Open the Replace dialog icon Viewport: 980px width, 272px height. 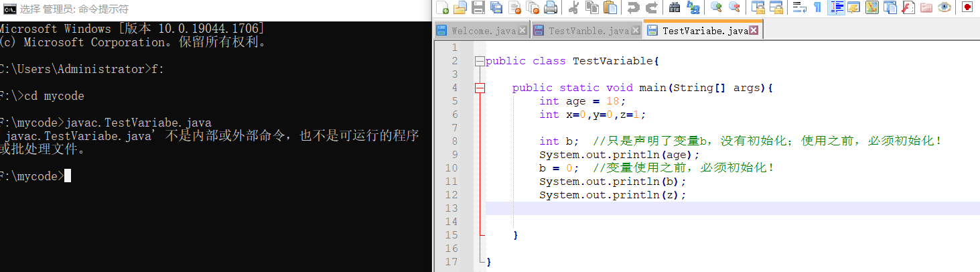coord(693,7)
